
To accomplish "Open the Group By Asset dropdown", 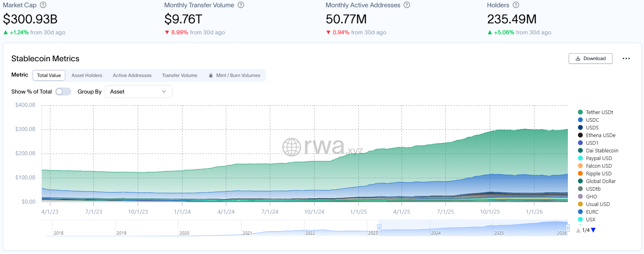I will click(138, 92).
